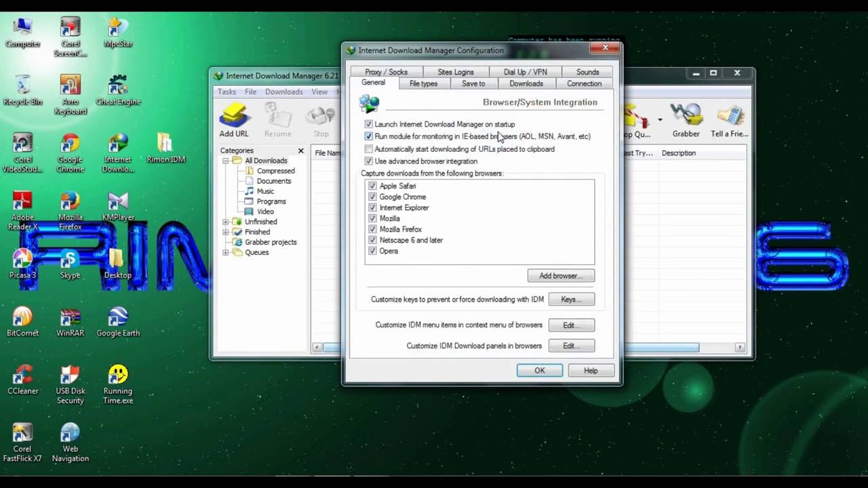Switch to the Connection tab
868x488 pixels.
[x=584, y=83]
